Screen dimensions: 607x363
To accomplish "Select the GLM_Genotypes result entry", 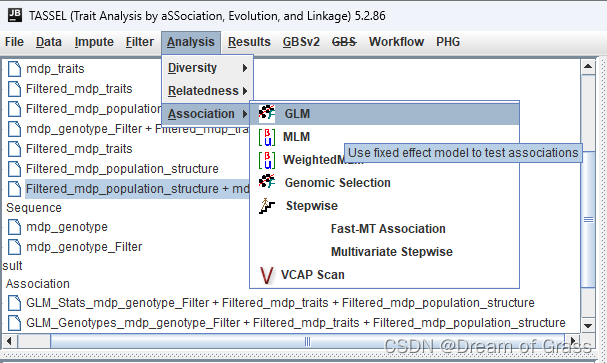I will point(296,323).
